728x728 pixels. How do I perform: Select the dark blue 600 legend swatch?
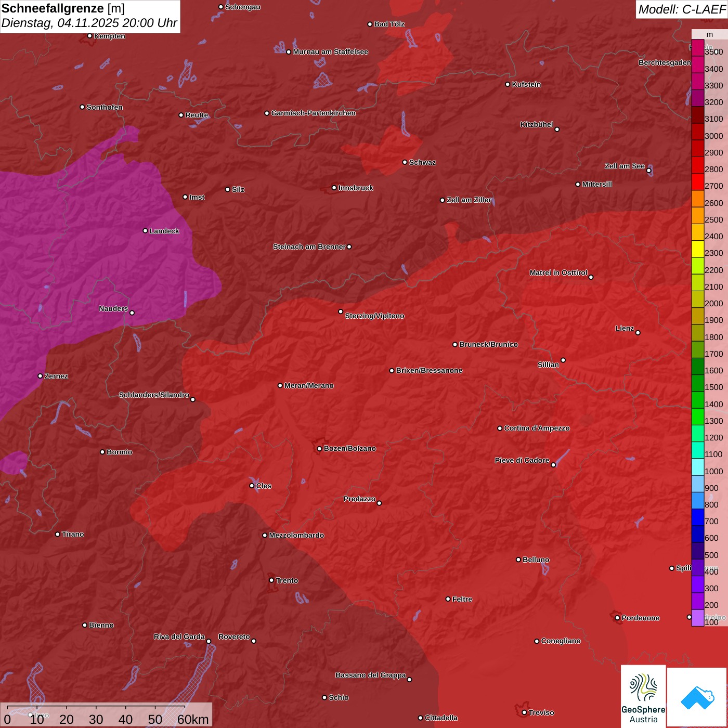pos(697,534)
